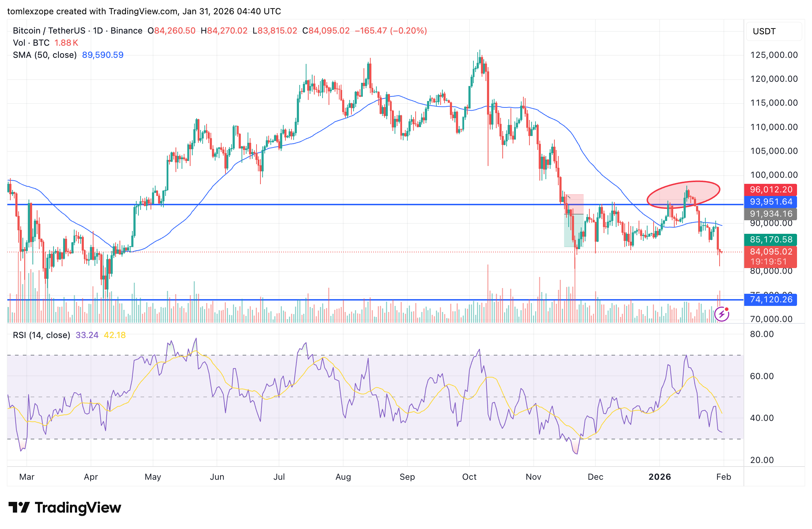Click the 91,934.16 gray price label

(771, 214)
